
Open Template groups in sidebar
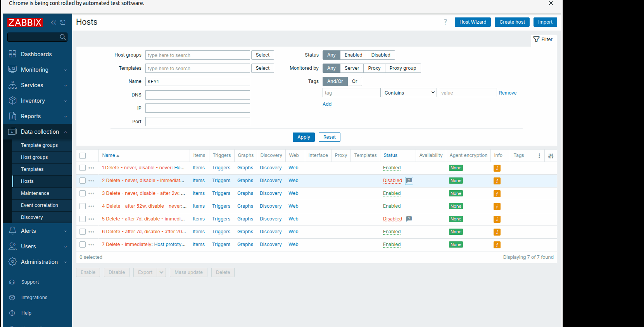[39, 145]
